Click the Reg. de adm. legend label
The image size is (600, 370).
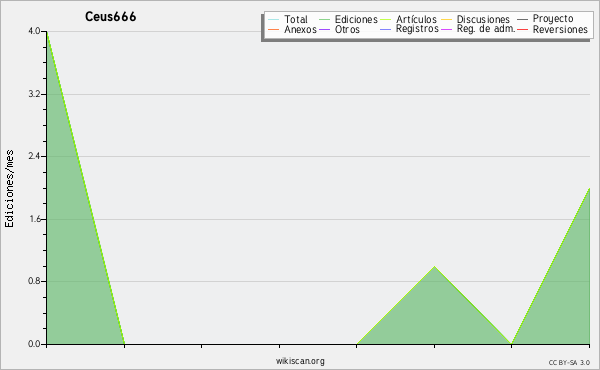coord(486,29)
